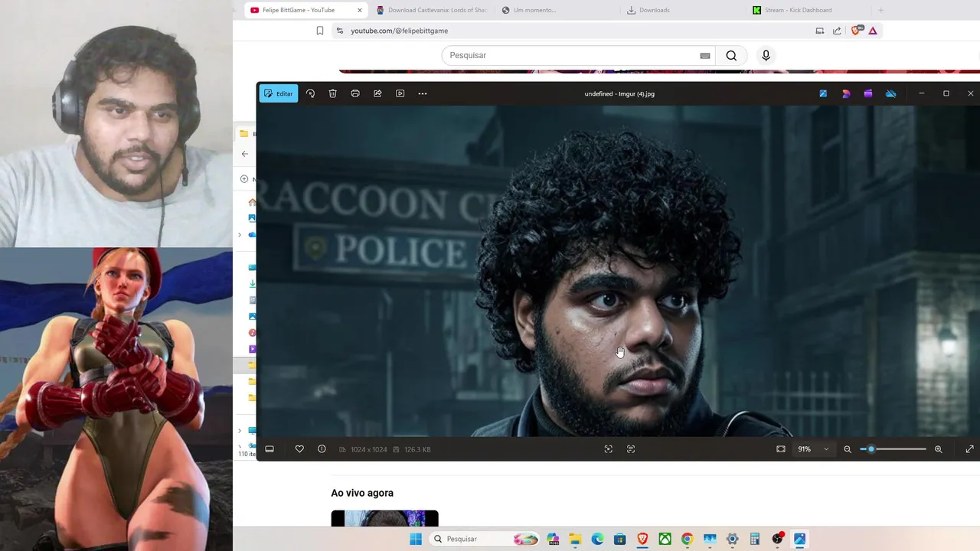
Task: Share the image from Photos toolbar
Action: click(377, 93)
